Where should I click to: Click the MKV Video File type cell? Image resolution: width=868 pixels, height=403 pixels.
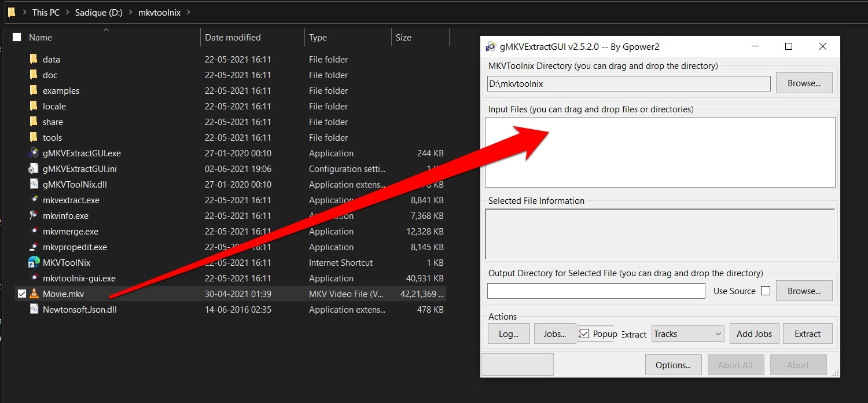(346, 294)
